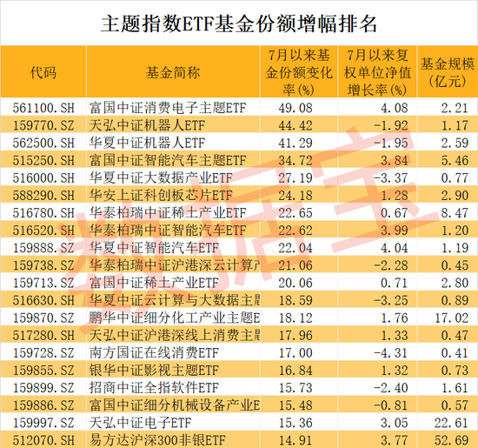Select fund name 天弘中证机器人ETF
This screenshot has width=478, height=448.
pyautogui.click(x=147, y=125)
